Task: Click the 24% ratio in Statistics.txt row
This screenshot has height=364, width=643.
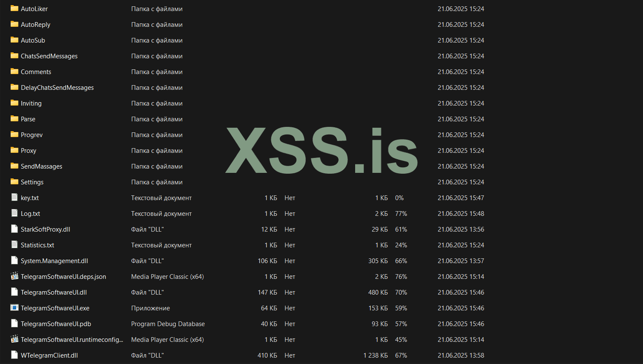Action: coord(401,245)
